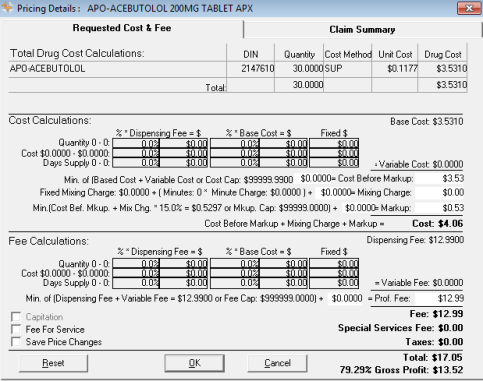The image size is (483, 381).
Task: Click the Drug Cost column header
Action: (443, 54)
